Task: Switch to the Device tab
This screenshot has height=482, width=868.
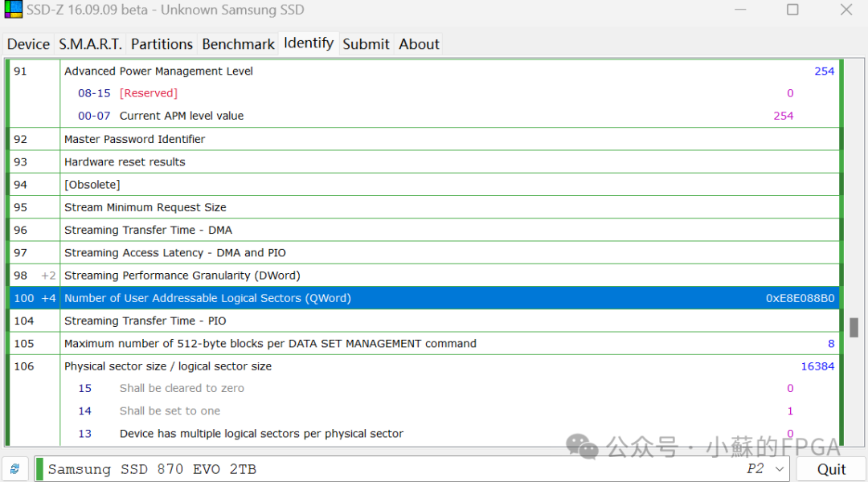Action: (x=28, y=44)
